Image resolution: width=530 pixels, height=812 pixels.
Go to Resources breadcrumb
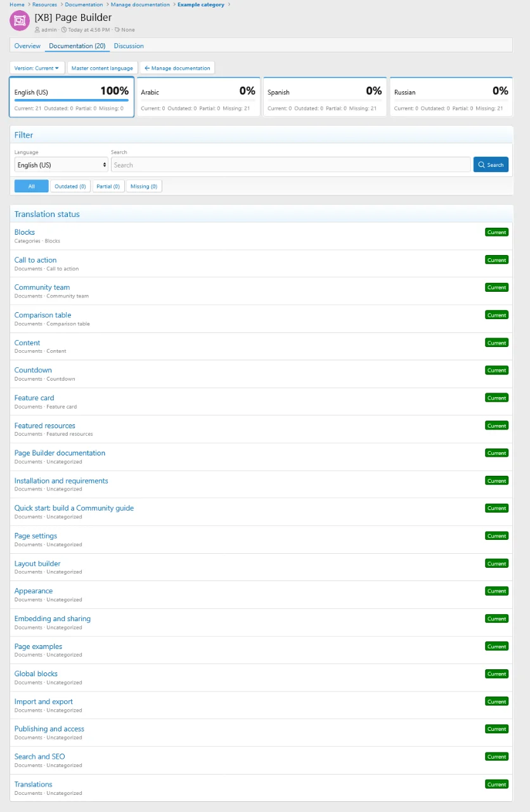click(44, 4)
